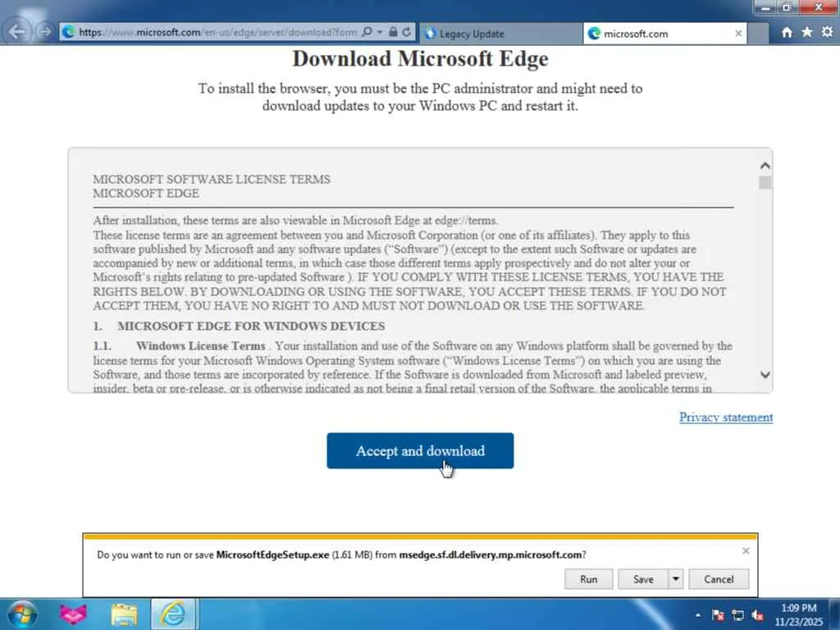Open the pink fox taskbar application
This screenshot has height=630, width=840.
[73, 614]
